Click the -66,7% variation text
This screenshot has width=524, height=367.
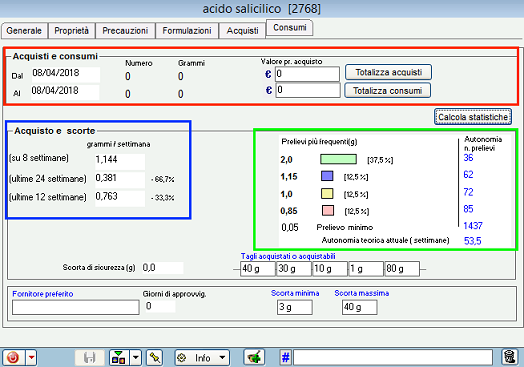162,180
